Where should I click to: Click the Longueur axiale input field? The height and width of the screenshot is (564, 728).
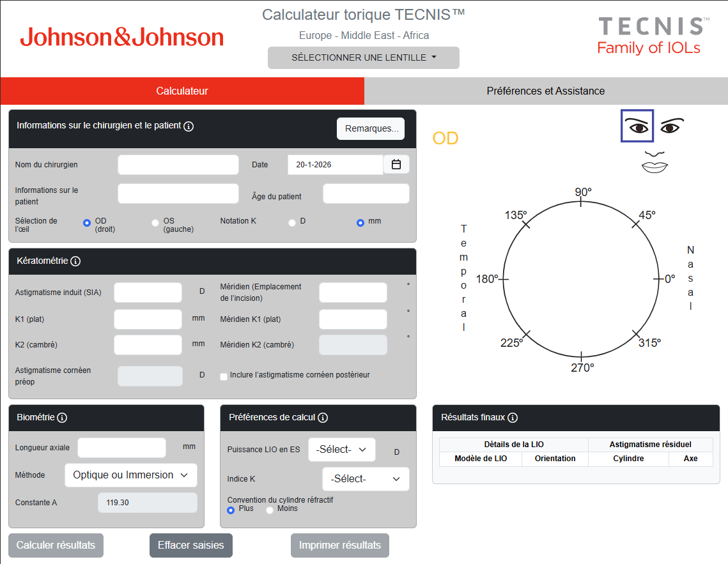click(x=121, y=448)
